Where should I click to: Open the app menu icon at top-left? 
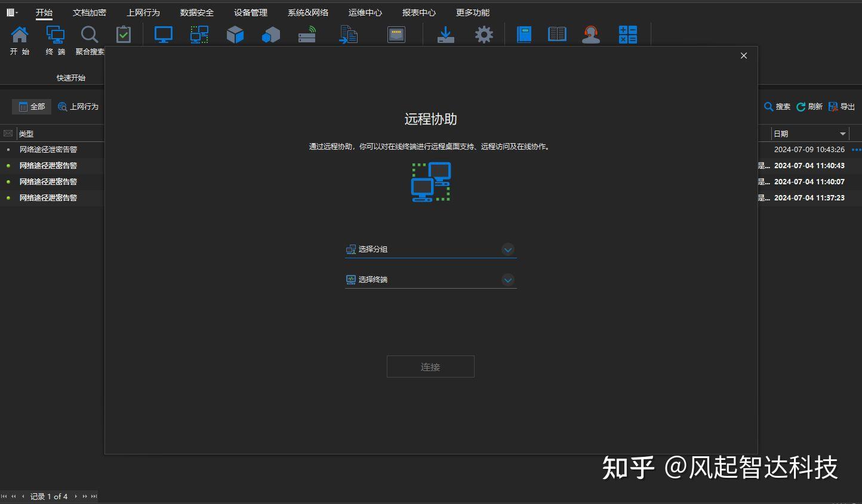[12, 13]
